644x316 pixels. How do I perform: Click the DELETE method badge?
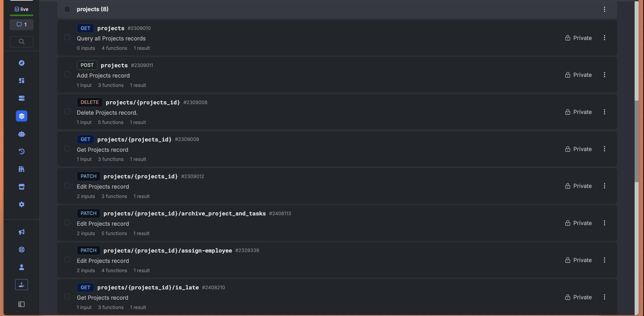coord(89,102)
